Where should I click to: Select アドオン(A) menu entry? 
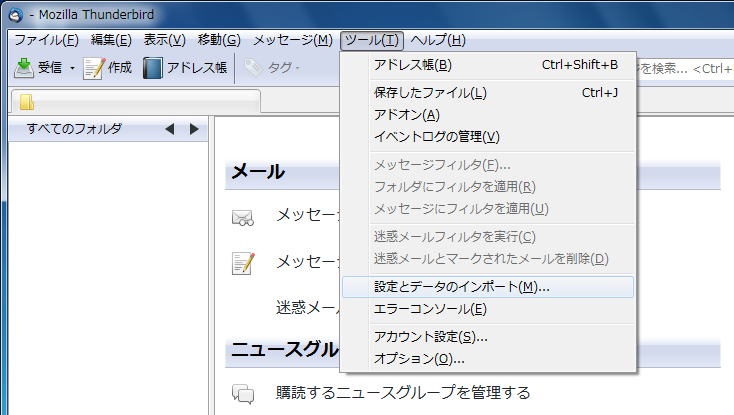point(488,115)
